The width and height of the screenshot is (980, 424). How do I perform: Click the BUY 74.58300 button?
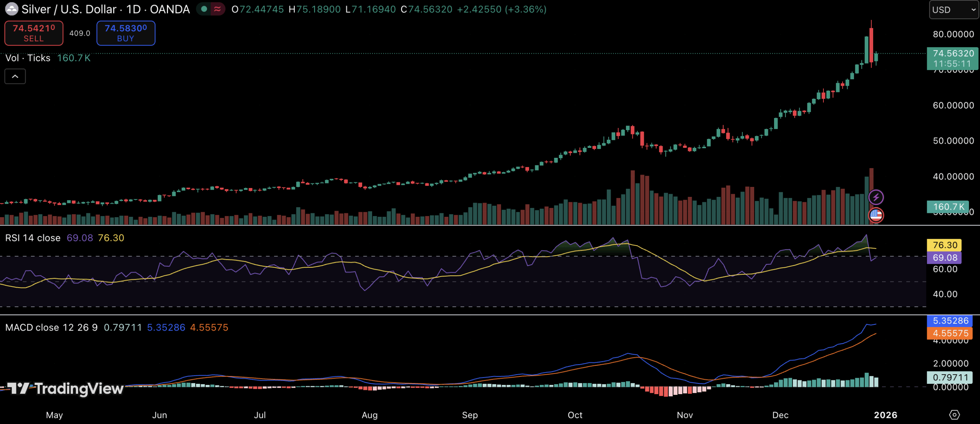click(126, 33)
